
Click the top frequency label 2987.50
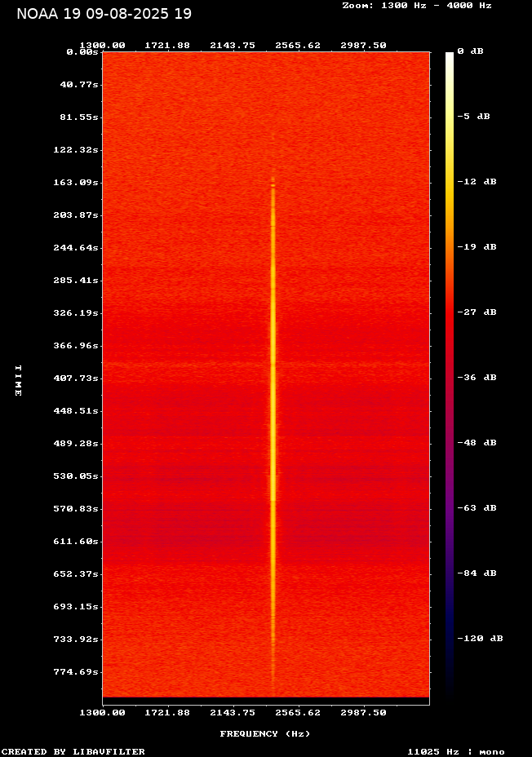(x=364, y=46)
